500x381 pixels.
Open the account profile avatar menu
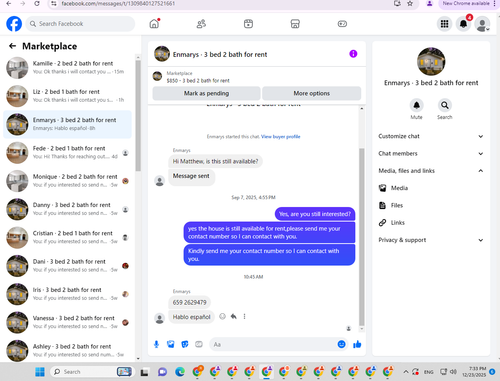[x=482, y=24]
